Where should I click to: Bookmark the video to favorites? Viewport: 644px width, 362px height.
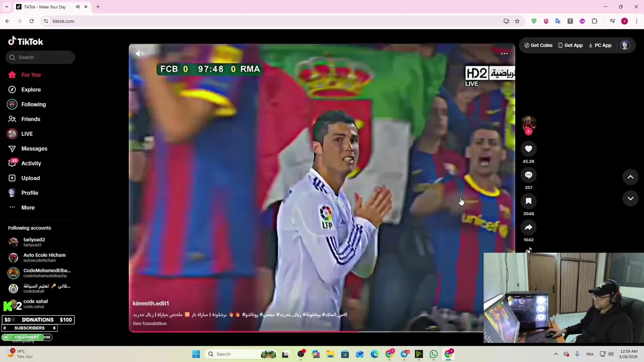tap(528, 201)
